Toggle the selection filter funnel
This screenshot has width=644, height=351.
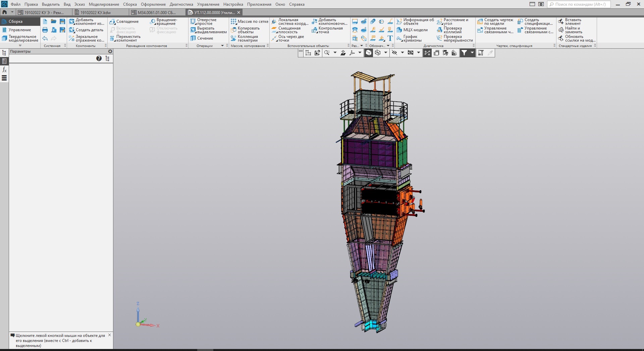[x=464, y=53]
